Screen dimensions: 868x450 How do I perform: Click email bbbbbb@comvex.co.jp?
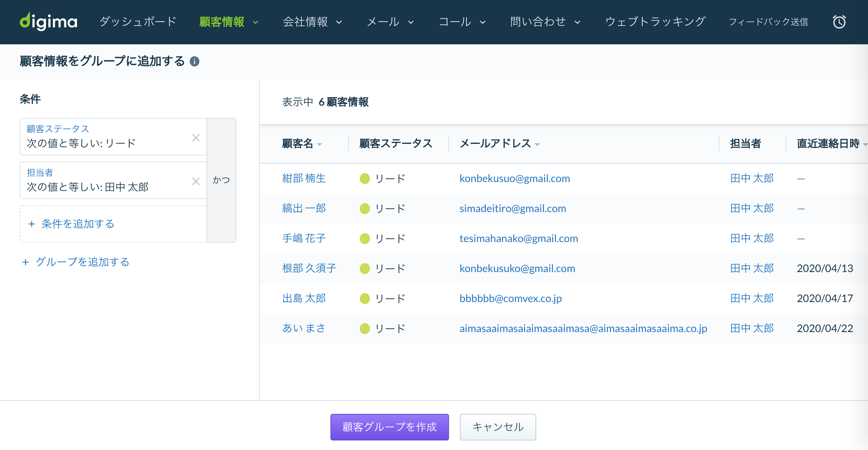tap(511, 298)
